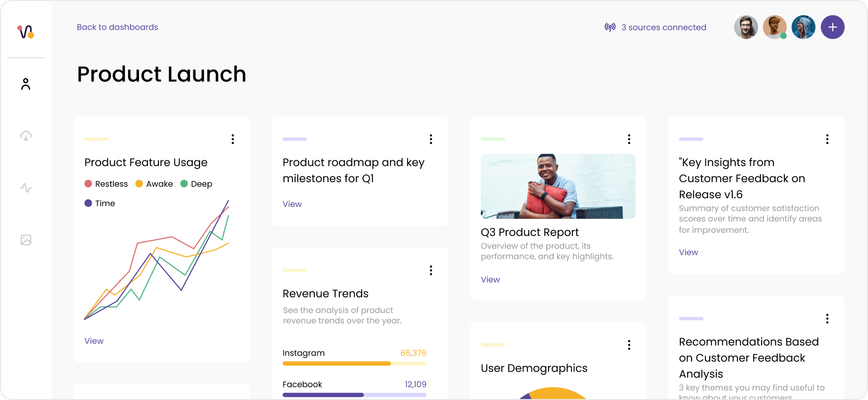Select the image gallery sidebar icon
Screen dimensions: 868x400
(26, 240)
